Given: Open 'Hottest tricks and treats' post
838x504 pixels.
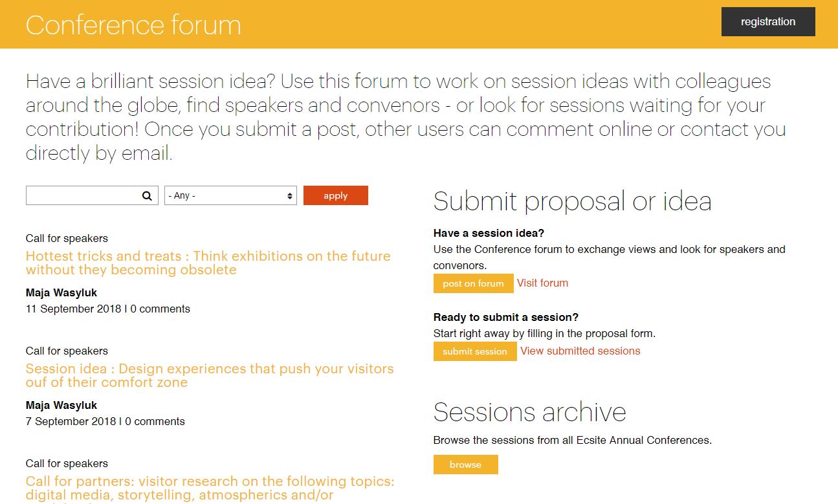Looking at the screenshot, I should tap(208, 263).
